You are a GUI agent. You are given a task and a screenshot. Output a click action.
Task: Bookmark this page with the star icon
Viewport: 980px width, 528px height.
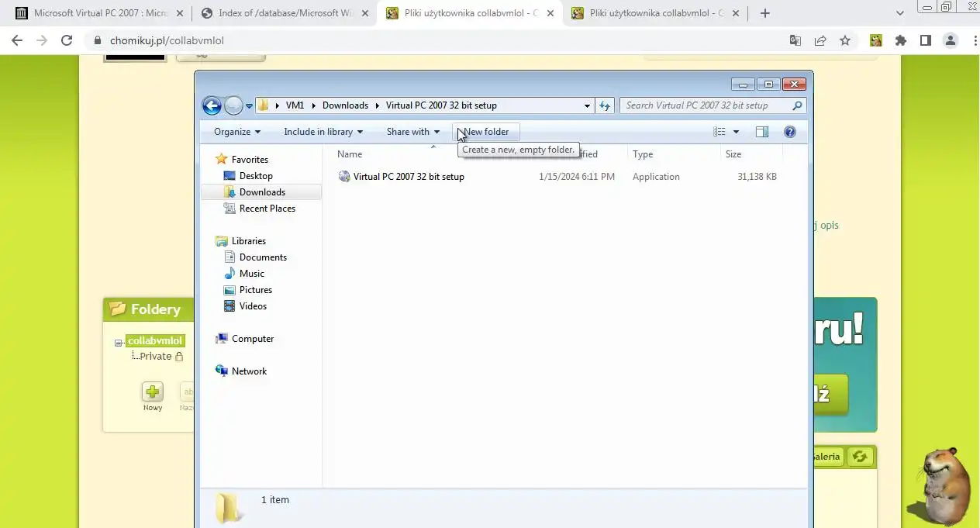(x=845, y=40)
